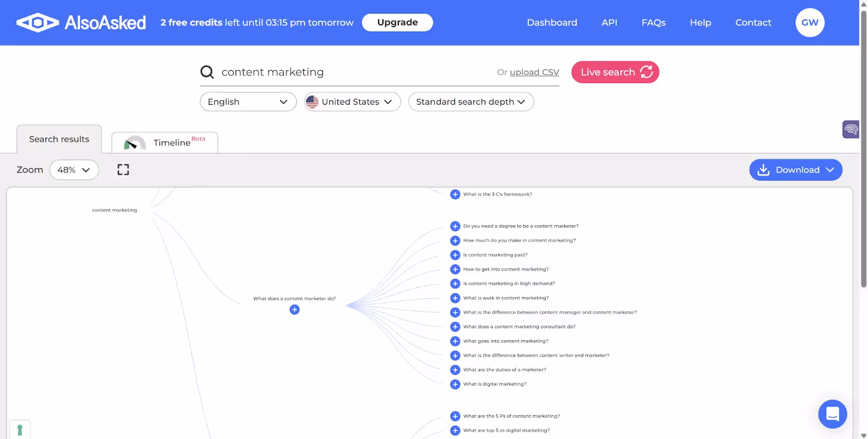Open the chat support widget

tap(833, 414)
